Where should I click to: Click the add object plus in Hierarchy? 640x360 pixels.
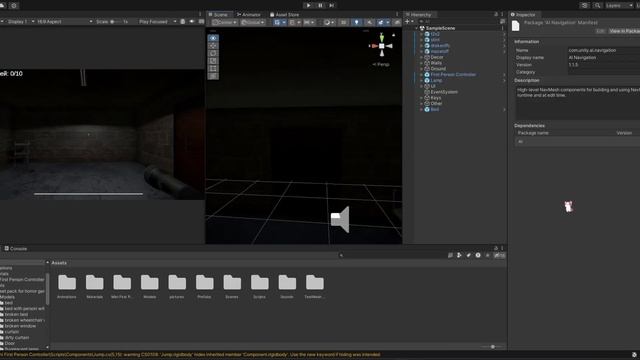point(407,21)
